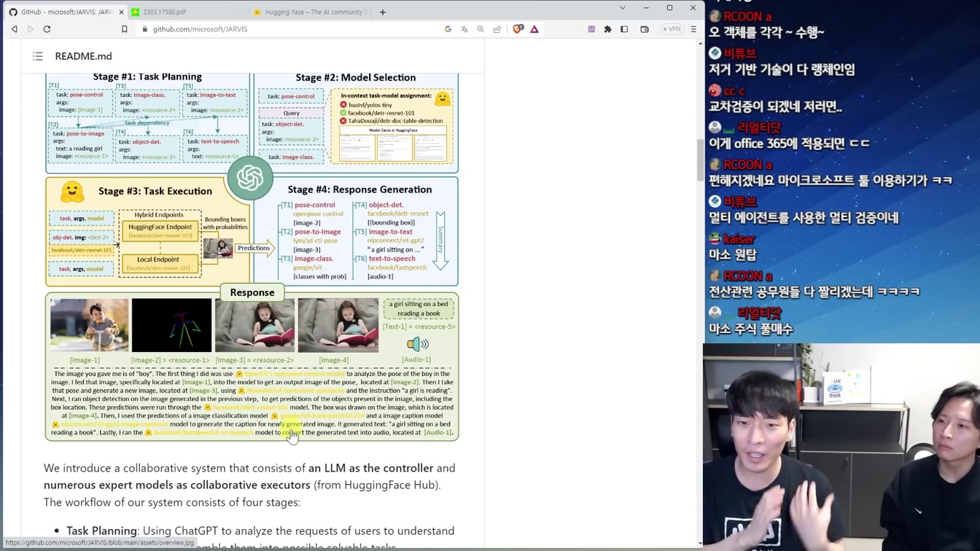Click 'an LLM as the controller' bold text
980x551 pixels.
point(370,468)
